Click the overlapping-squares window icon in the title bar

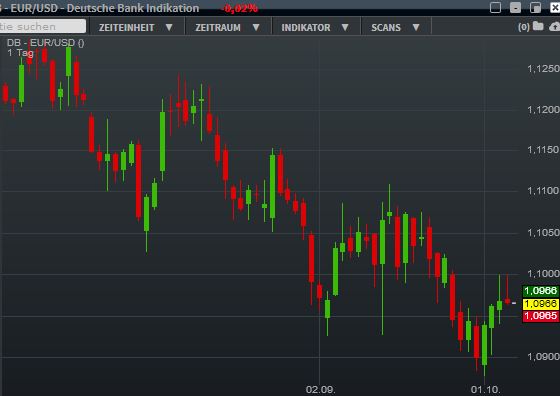click(x=535, y=7)
